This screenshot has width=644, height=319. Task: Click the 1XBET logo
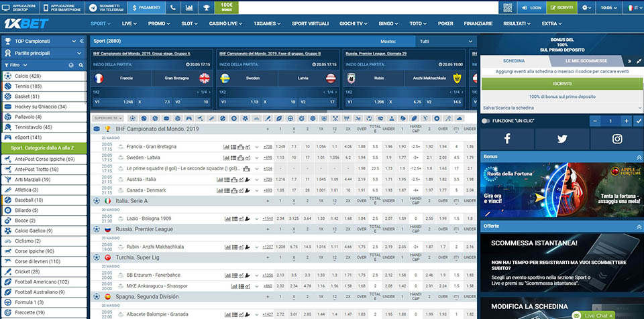click(26, 23)
